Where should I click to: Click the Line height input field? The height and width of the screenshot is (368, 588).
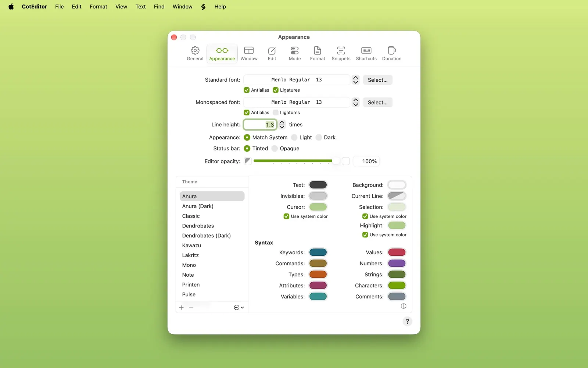tap(260, 125)
